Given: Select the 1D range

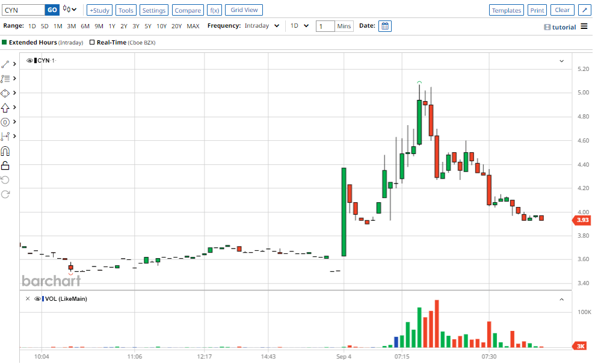Looking at the screenshot, I should tap(32, 26).
